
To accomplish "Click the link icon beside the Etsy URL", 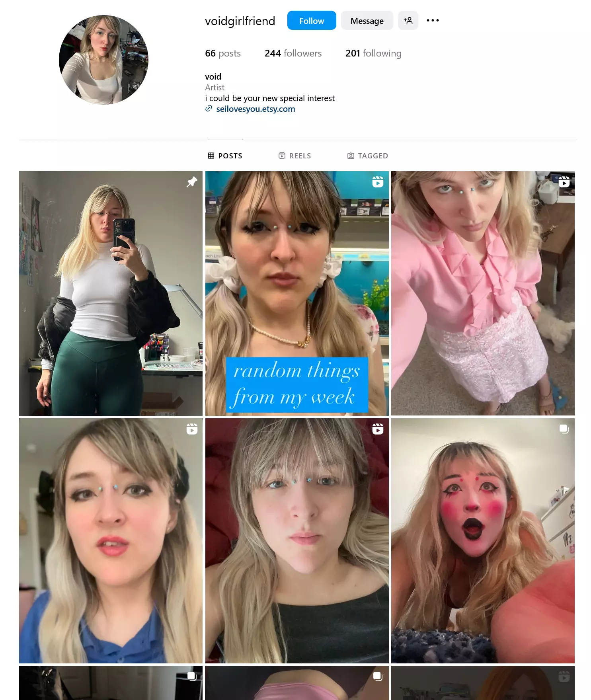I will [x=209, y=109].
